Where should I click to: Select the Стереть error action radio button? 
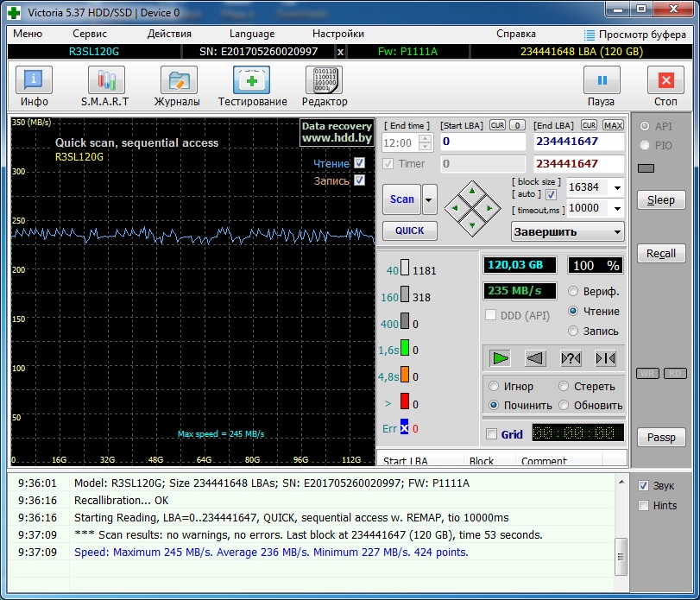(564, 386)
